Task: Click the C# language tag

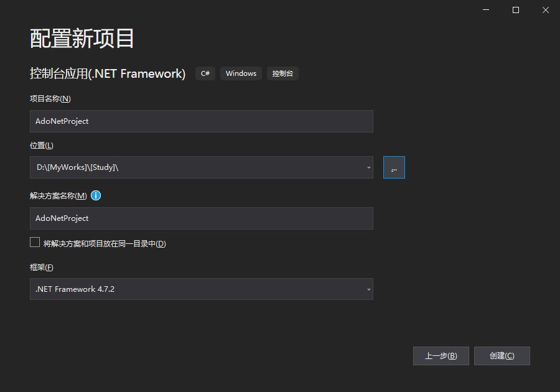Action: (205, 73)
